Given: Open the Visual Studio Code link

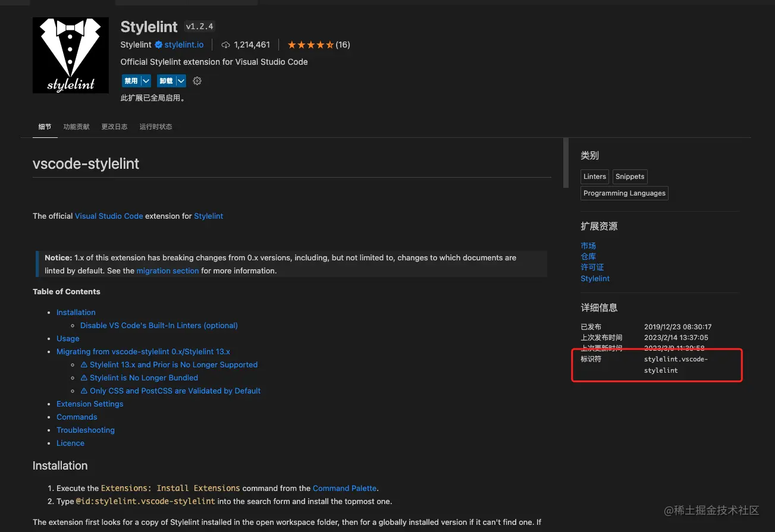Looking at the screenshot, I should pos(109,216).
